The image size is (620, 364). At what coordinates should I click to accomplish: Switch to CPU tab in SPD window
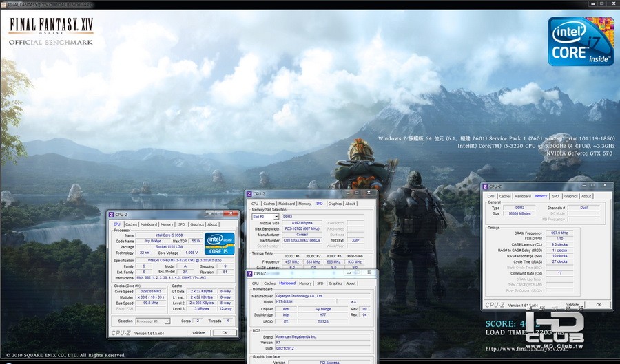(x=255, y=204)
